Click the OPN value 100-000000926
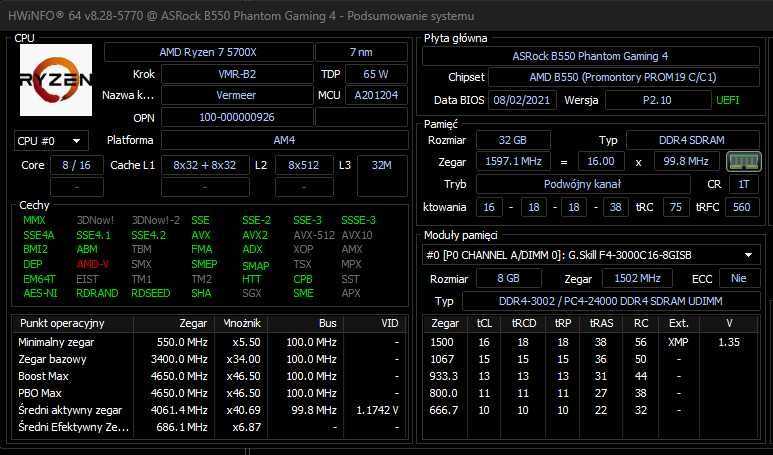The height and width of the screenshot is (455, 773). point(237,117)
